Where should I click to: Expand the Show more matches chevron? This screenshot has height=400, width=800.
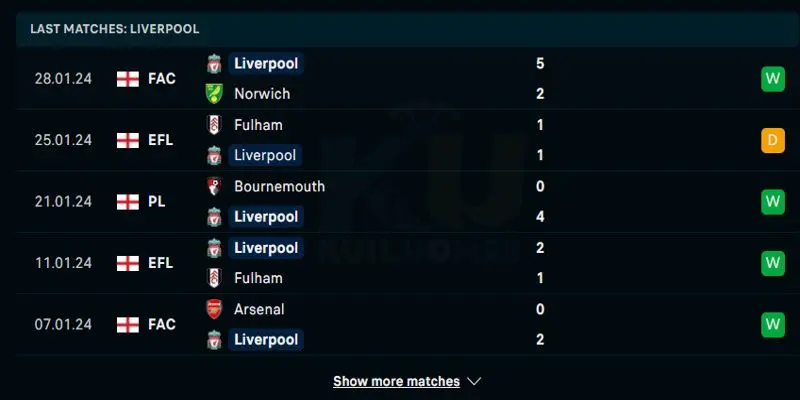tap(474, 381)
